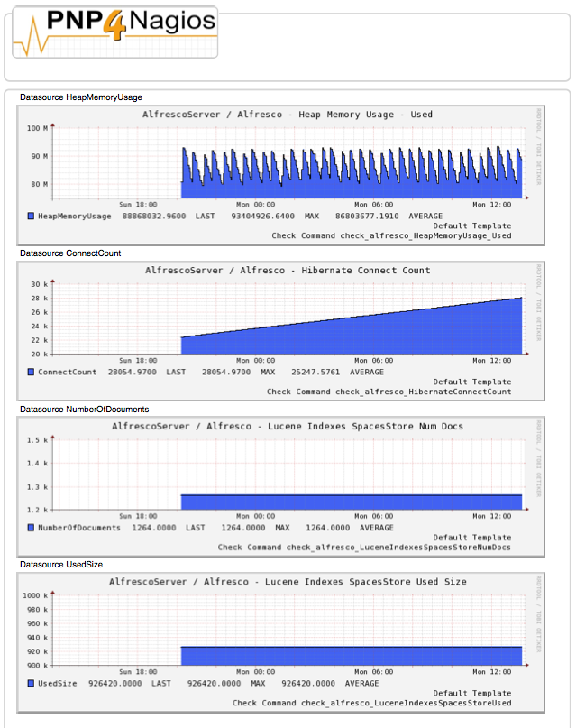576x728 pixels.
Task: Click the PNP4Nagios logo
Action: pos(115,32)
